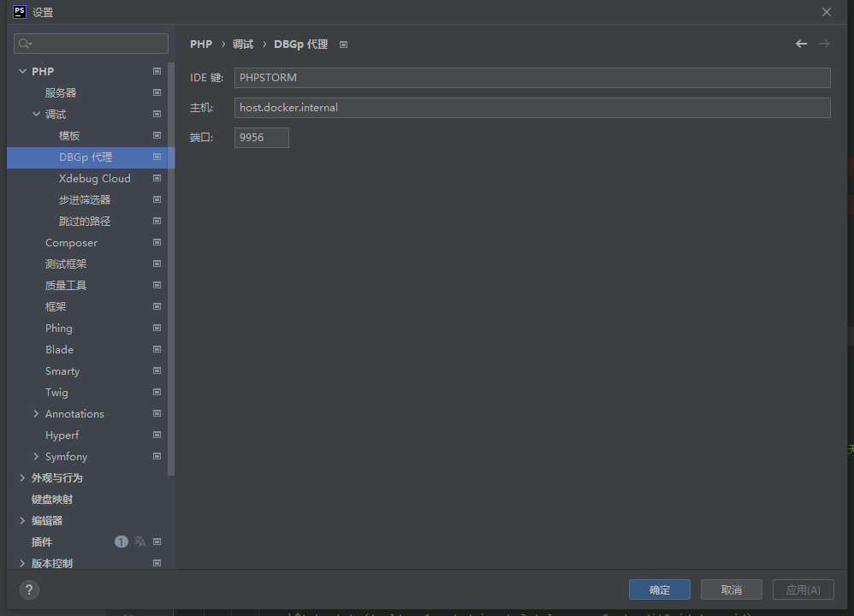
Task: Click the 应用(A) button
Action: click(x=804, y=589)
